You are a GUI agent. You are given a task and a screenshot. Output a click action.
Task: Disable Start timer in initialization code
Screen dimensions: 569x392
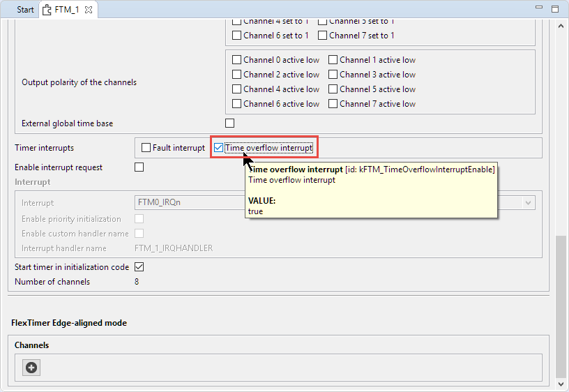pos(139,267)
